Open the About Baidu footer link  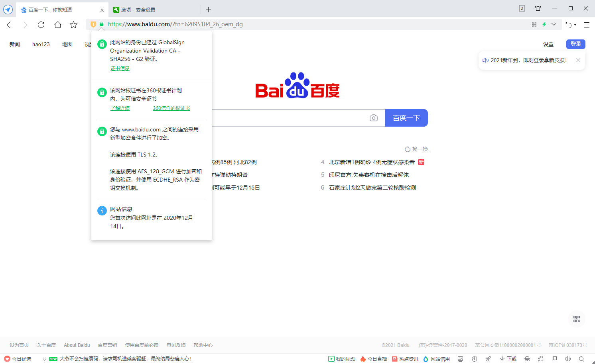pyautogui.click(x=77, y=345)
